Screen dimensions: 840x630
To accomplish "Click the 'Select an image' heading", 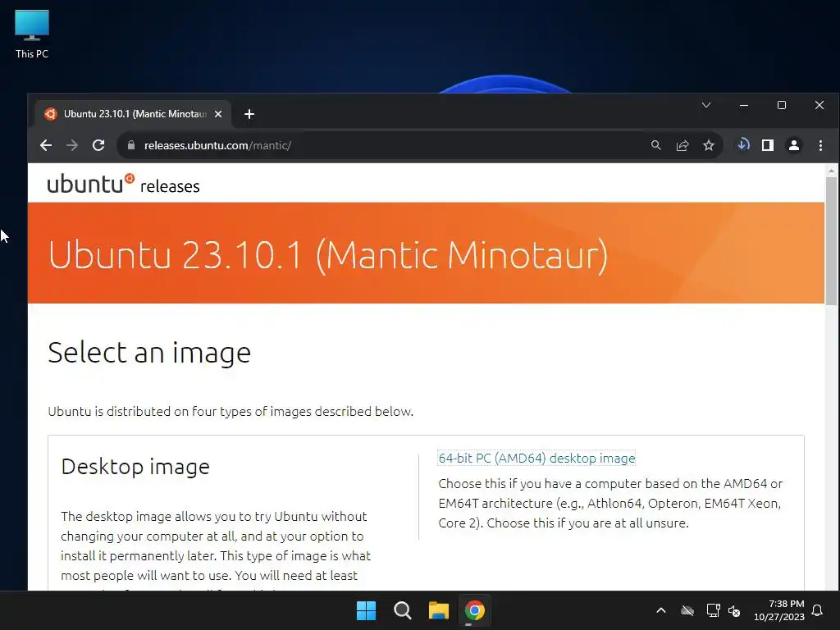I will [x=149, y=353].
